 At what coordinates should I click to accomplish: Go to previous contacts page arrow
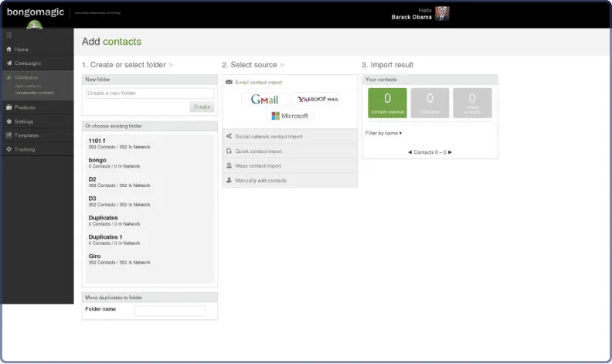(x=410, y=152)
